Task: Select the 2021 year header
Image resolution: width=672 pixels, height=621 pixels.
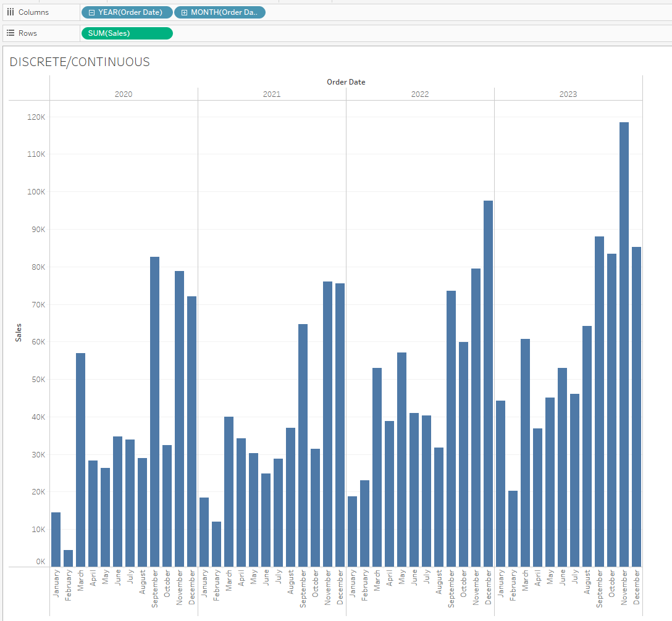Action: click(272, 94)
